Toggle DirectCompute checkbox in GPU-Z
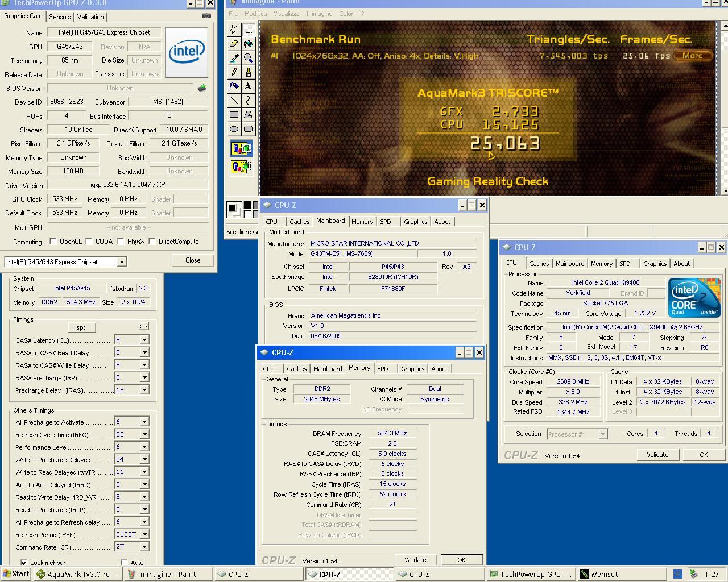The width and height of the screenshot is (728, 582). tap(152, 242)
